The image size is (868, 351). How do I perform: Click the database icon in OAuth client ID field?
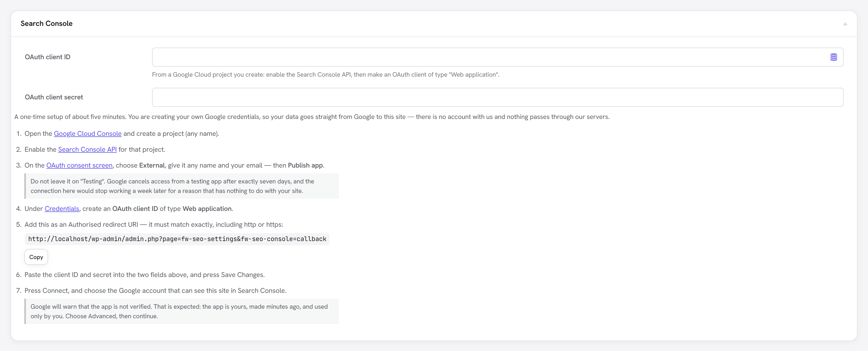[x=833, y=57]
